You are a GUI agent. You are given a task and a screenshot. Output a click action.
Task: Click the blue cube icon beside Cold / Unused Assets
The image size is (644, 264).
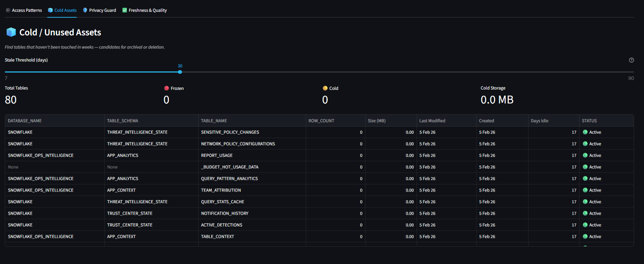(11, 32)
